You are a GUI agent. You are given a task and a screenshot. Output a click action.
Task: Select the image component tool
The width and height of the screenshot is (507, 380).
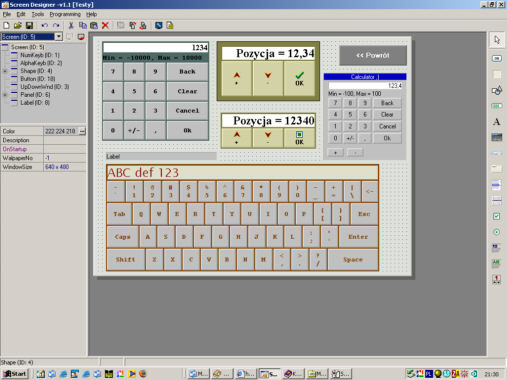click(497, 137)
